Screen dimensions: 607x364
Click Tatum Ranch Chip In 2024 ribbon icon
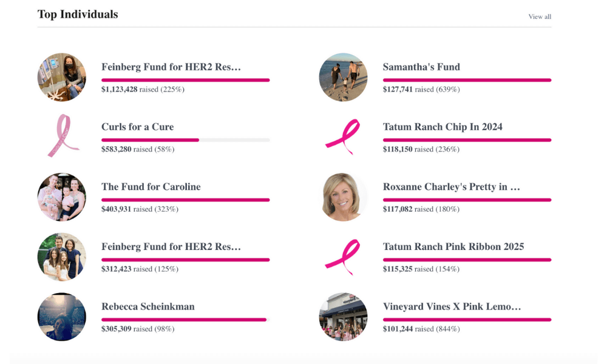coord(343,136)
